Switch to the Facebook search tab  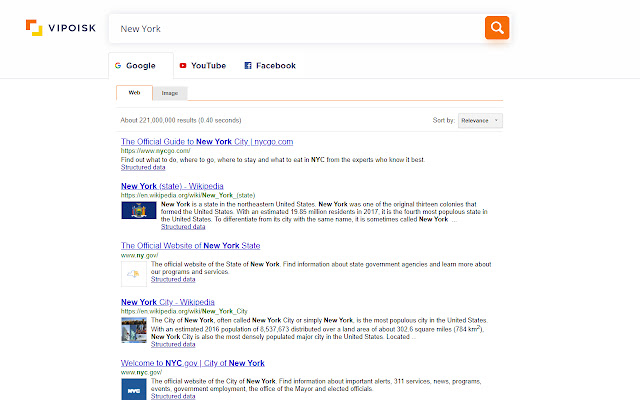point(270,65)
